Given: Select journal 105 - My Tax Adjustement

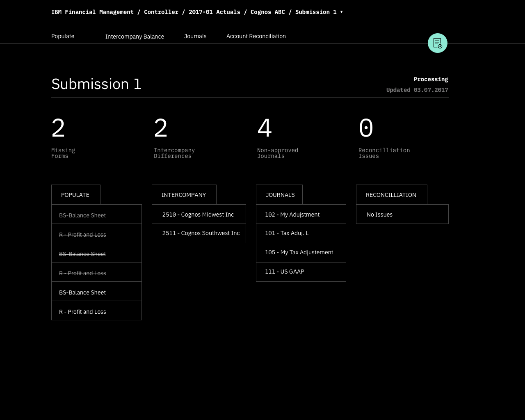Looking at the screenshot, I should click(301, 252).
